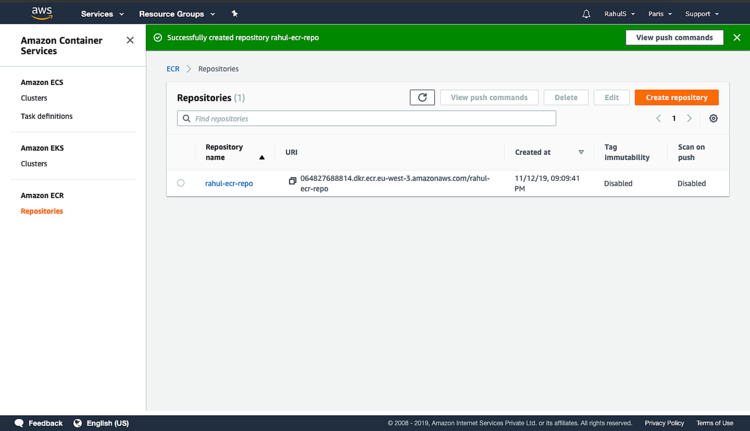Click the grayed View push commands toolbar button
Image resolution: width=750 pixels, height=431 pixels.
(489, 97)
